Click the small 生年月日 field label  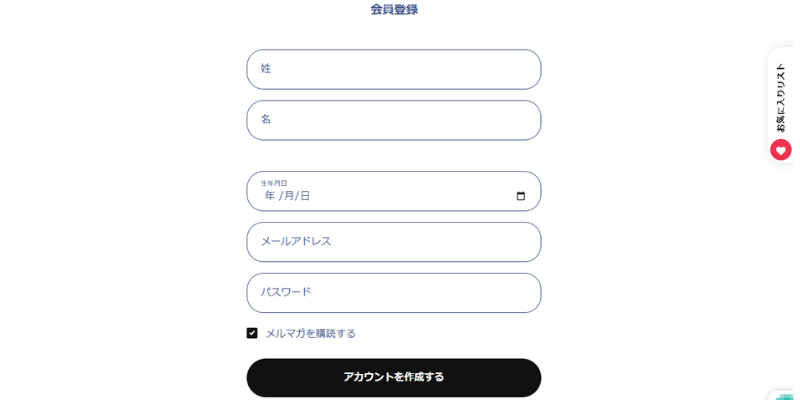[274, 183]
